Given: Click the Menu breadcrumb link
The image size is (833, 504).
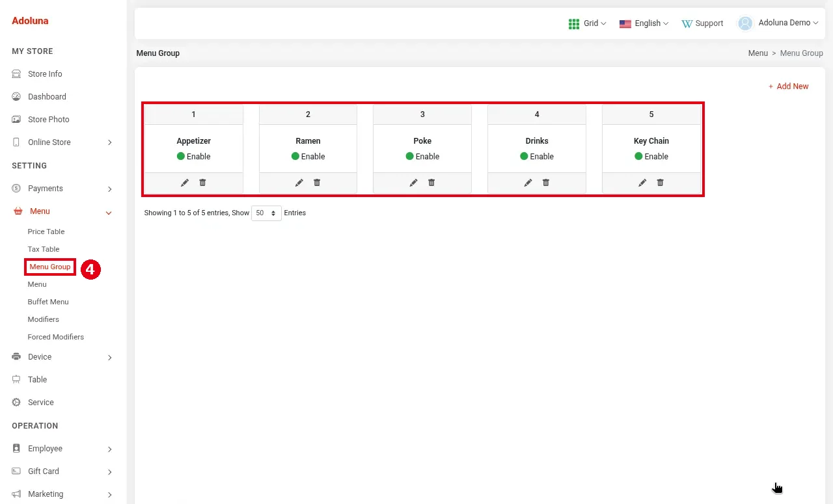Looking at the screenshot, I should point(758,53).
